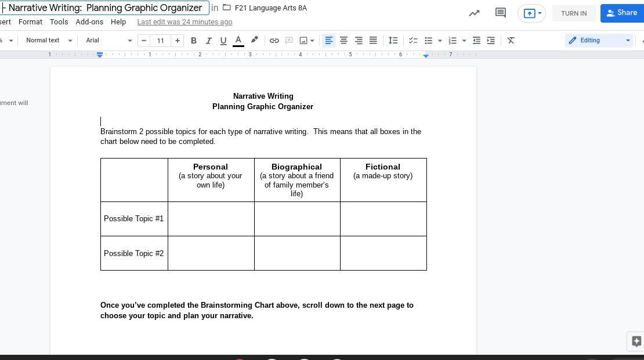The width and height of the screenshot is (644, 360).
Task: Click the 'Planning Graphic Organizer' heading
Action: tap(263, 106)
